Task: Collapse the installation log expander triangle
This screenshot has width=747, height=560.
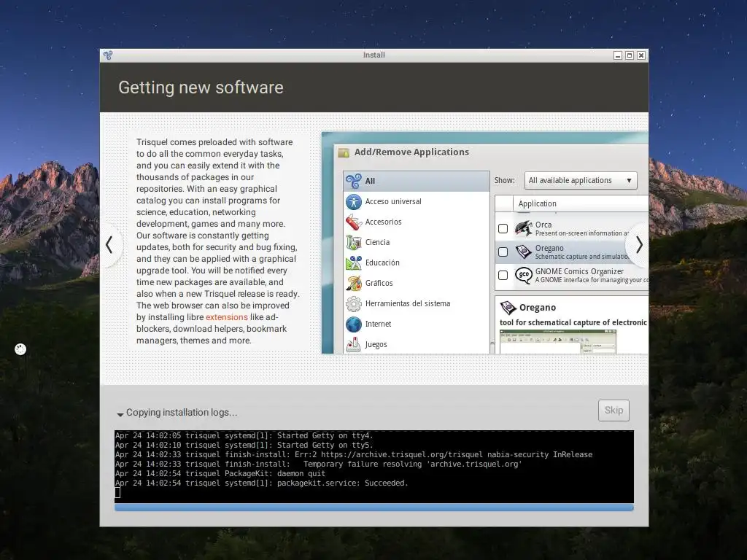Action: click(120, 414)
